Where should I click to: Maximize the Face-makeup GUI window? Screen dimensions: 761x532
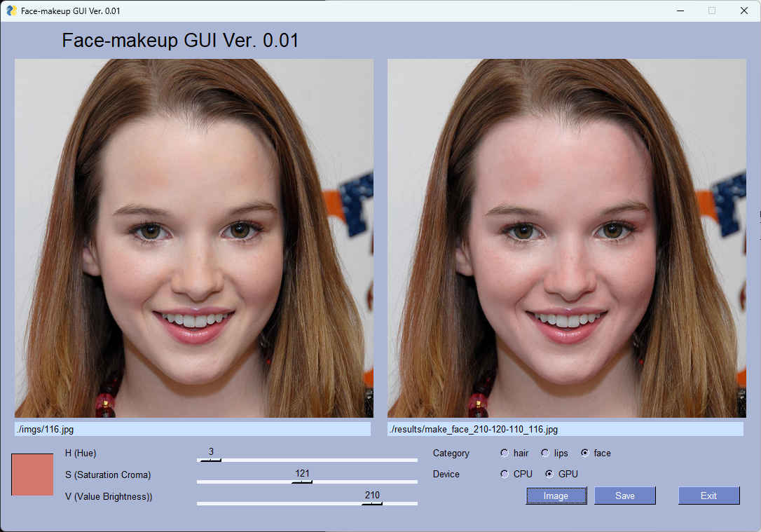711,11
